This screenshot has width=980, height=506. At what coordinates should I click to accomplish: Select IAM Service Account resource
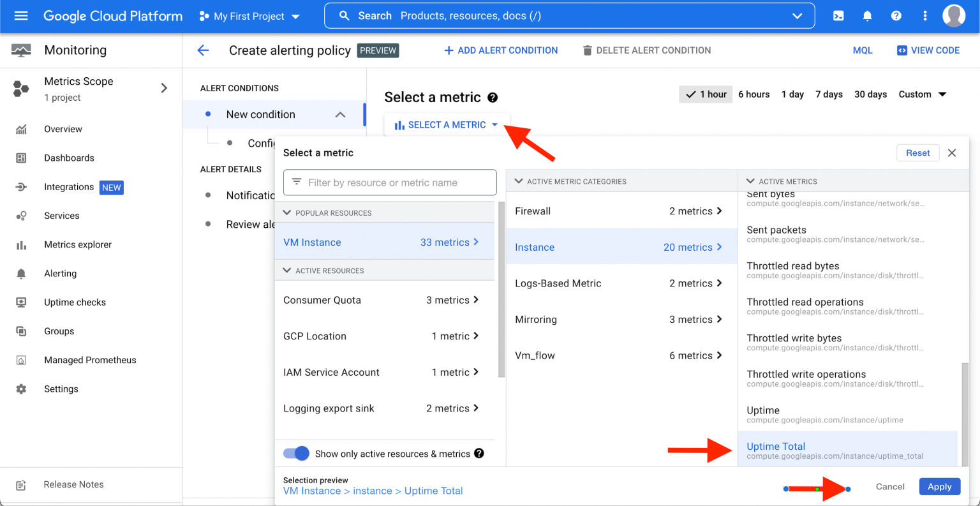(x=384, y=372)
